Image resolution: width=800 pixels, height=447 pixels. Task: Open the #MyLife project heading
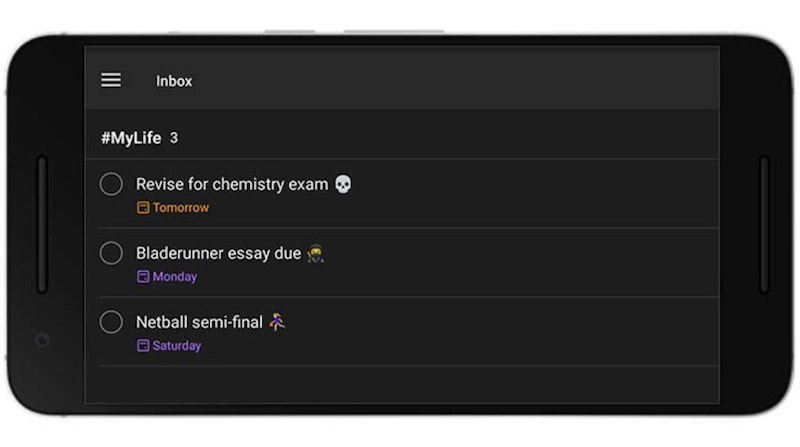coord(131,138)
